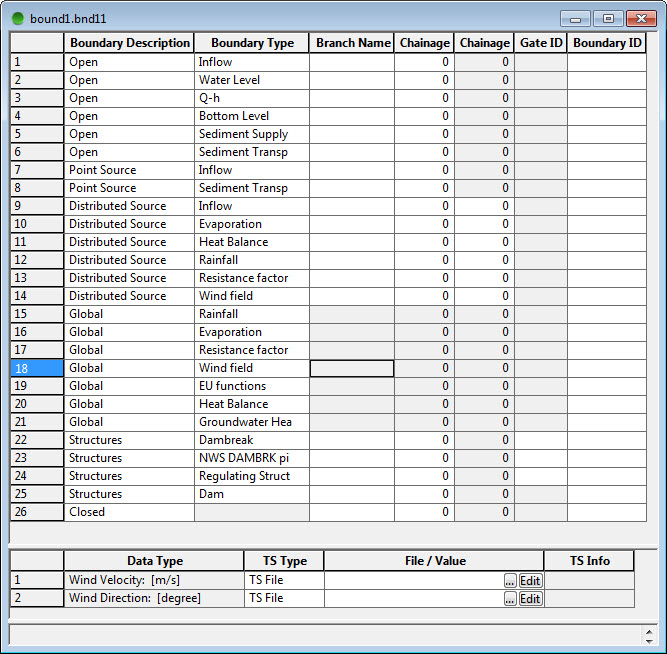Minimize the bound1.bnd11 window

click(575, 18)
